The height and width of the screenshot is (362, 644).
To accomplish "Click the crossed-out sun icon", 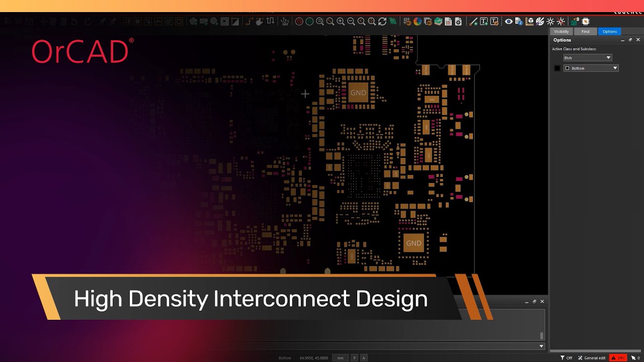I will (x=561, y=22).
